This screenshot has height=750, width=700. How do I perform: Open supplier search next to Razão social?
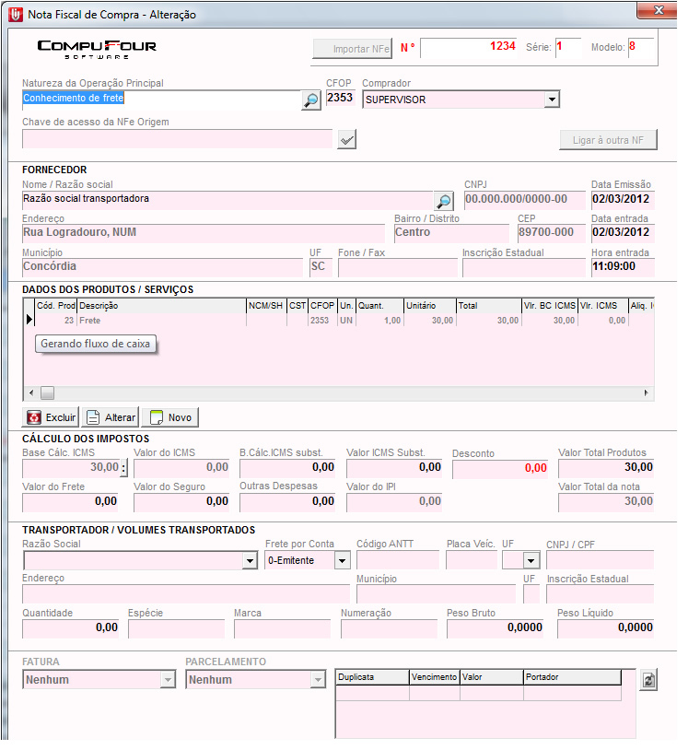[444, 201]
